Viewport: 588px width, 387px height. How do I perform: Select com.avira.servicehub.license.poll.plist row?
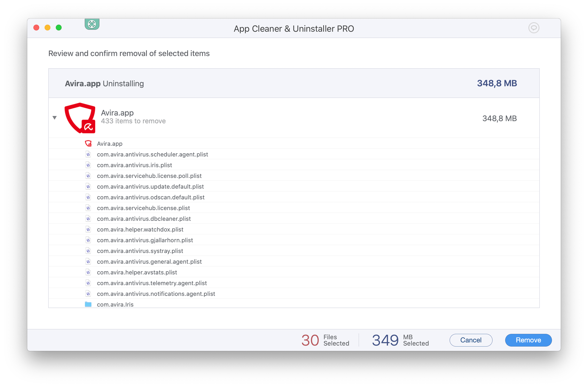point(149,176)
